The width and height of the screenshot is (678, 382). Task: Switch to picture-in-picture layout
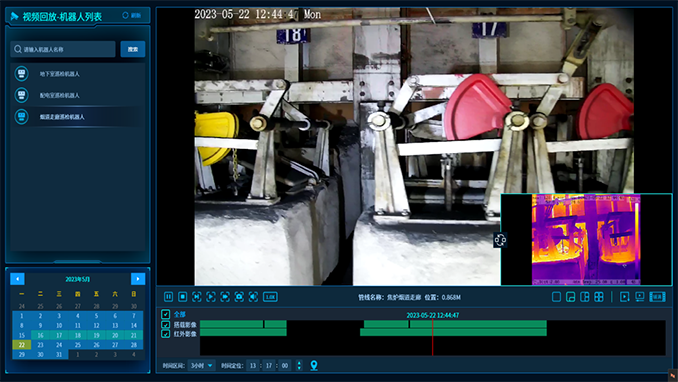point(570,297)
